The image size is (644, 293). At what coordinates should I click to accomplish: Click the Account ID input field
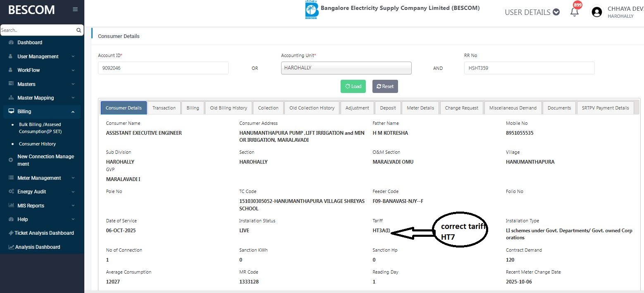tap(163, 68)
